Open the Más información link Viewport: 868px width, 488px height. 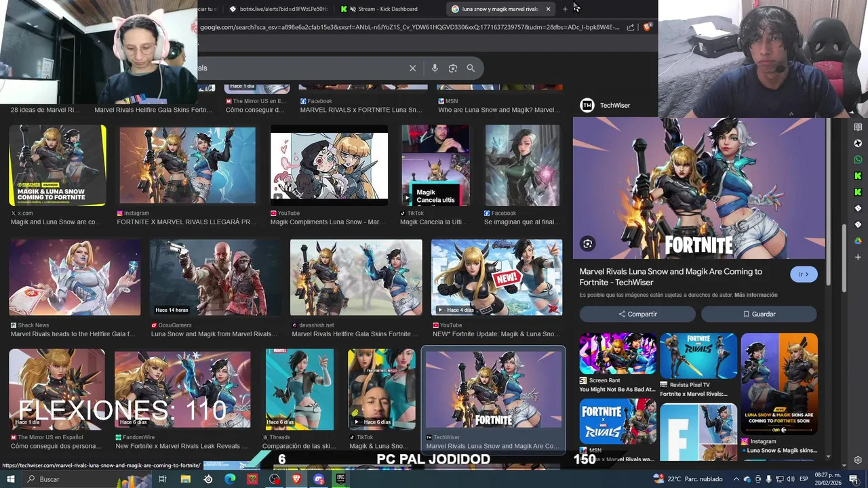point(755,295)
